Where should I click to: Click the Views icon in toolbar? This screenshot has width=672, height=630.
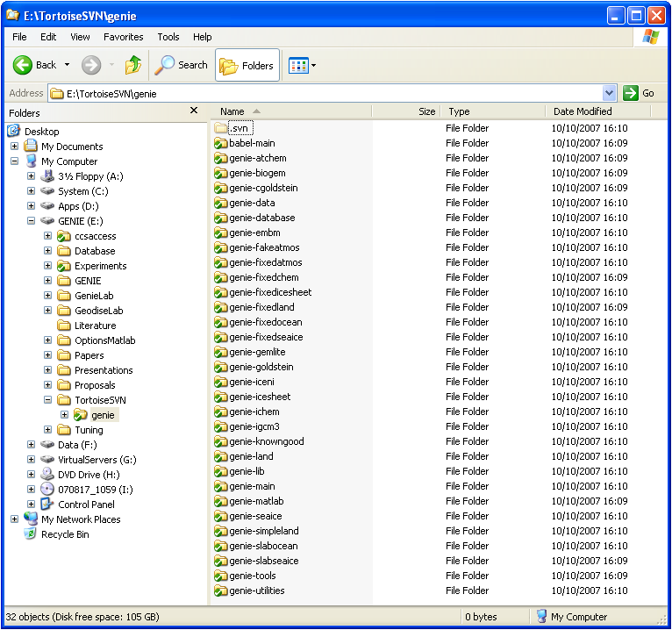298,65
